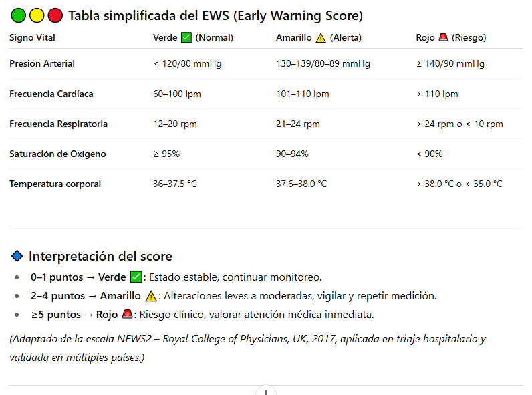
Task: Click the 90–94% alert value cell
Action: pyautogui.click(x=292, y=154)
